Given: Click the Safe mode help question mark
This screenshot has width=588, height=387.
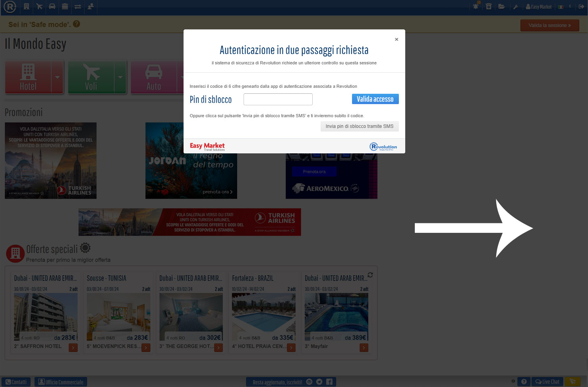Looking at the screenshot, I should pyautogui.click(x=77, y=24).
